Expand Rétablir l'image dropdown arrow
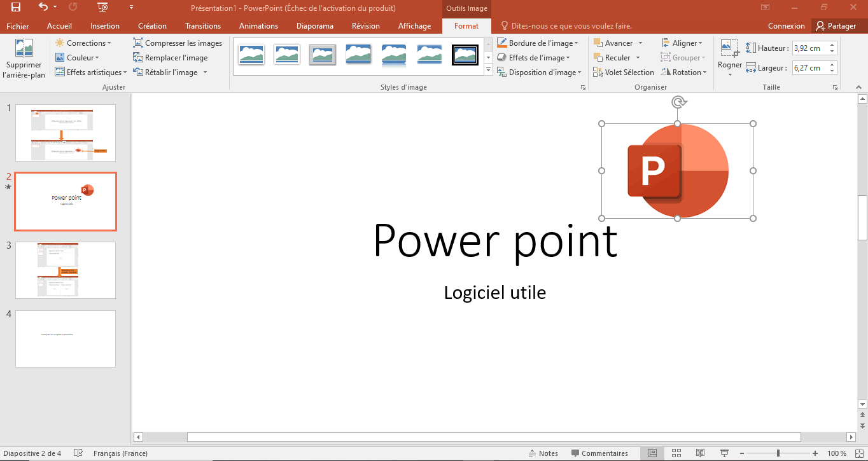This screenshot has height=461, width=868. [205, 72]
